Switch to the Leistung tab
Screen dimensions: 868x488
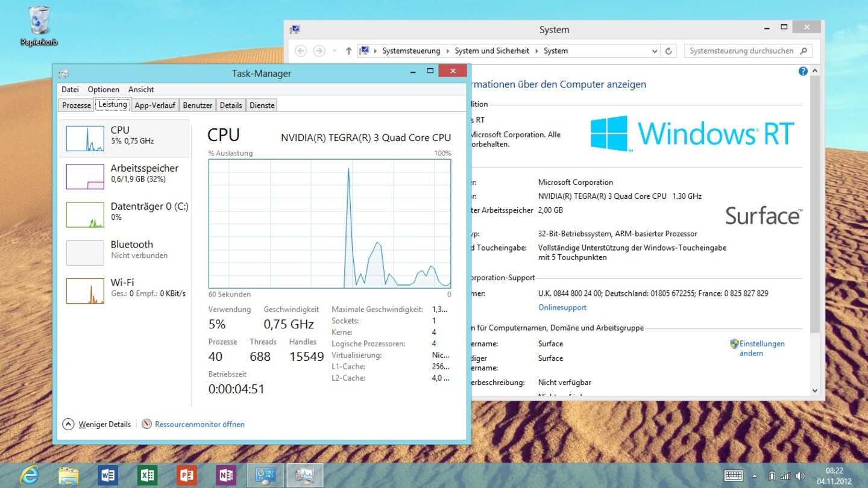113,104
